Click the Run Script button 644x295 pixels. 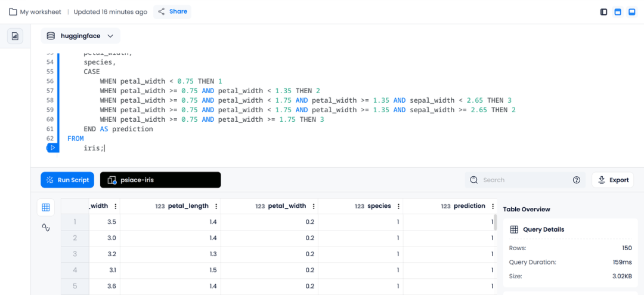[67, 180]
